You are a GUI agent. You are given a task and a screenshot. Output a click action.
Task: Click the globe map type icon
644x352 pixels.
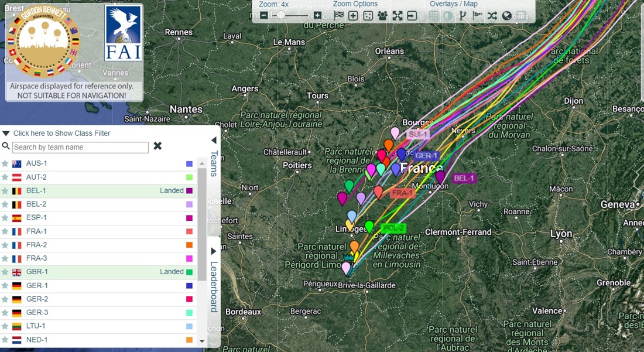[x=507, y=16]
